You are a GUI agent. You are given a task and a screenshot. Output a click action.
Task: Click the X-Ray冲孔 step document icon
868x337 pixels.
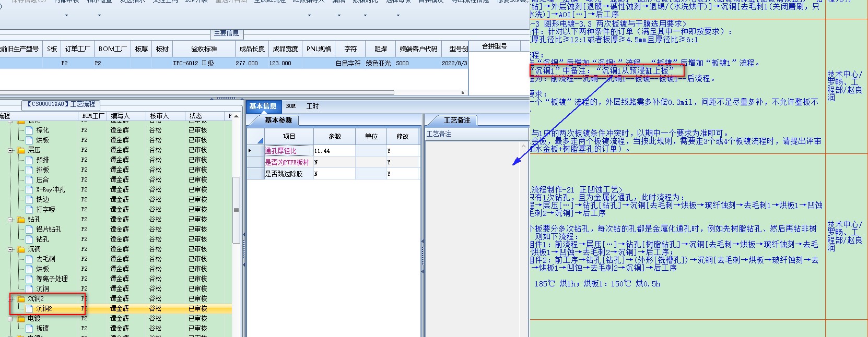click(30, 189)
